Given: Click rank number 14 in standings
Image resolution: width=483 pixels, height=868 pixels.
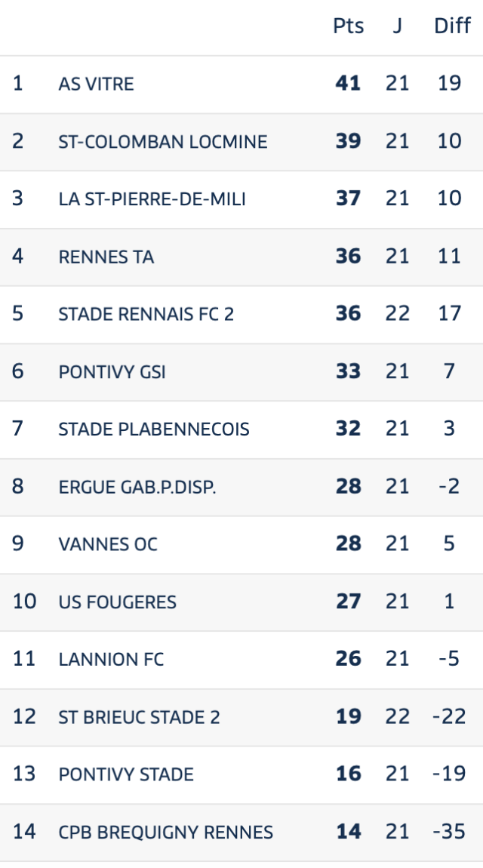Looking at the screenshot, I should pos(24,832).
